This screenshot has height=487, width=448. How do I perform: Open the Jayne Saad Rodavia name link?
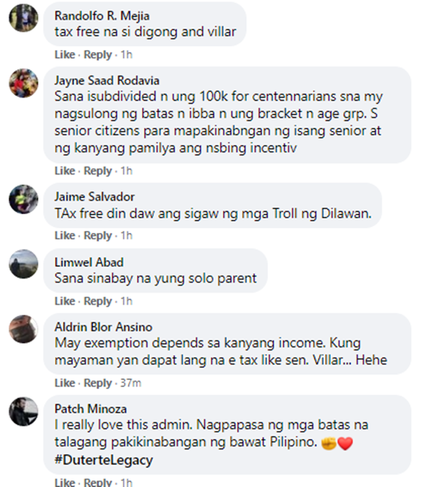(107, 81)
